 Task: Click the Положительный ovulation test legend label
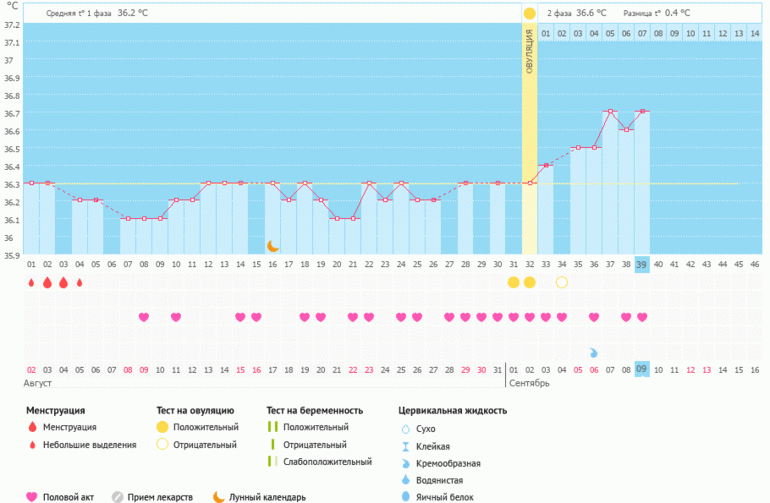206,427
